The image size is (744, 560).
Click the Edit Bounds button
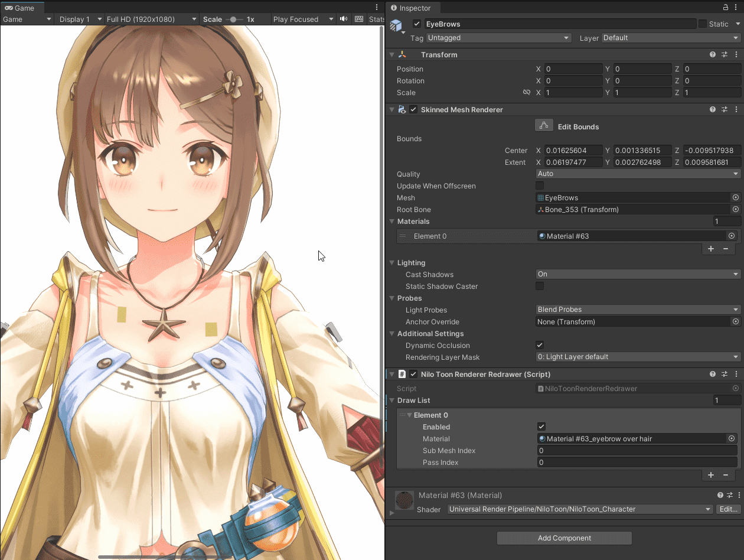click(x=544, y=126)
